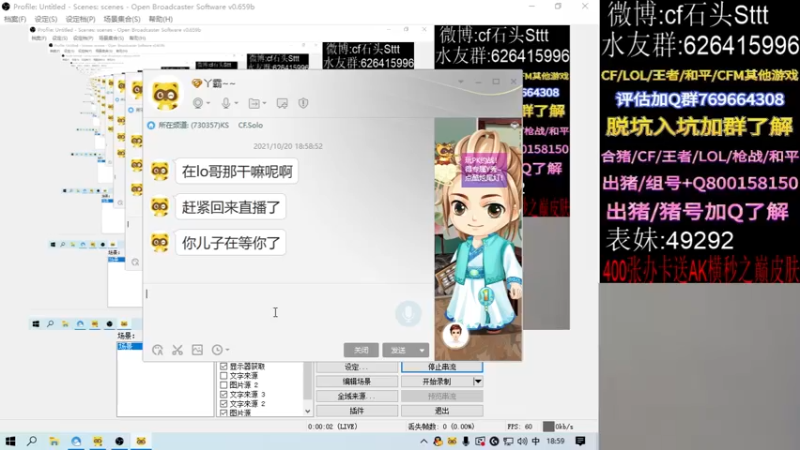Click the 设定... button in OBS

click(x=357, y=367)
